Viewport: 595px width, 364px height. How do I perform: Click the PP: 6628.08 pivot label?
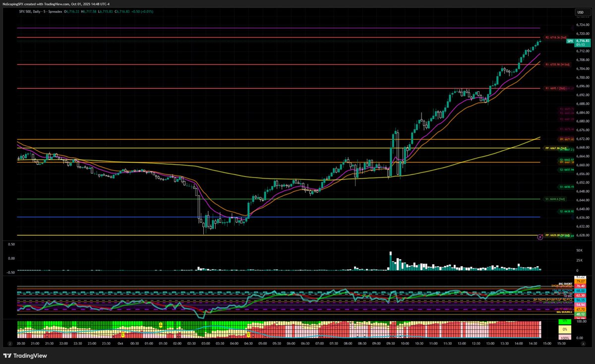point(557,235)
